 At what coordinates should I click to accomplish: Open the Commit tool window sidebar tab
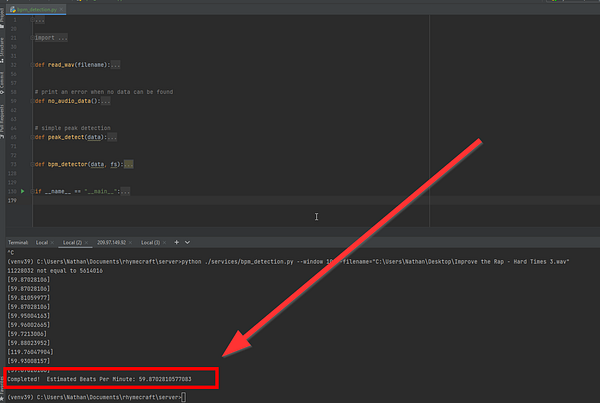2,83
